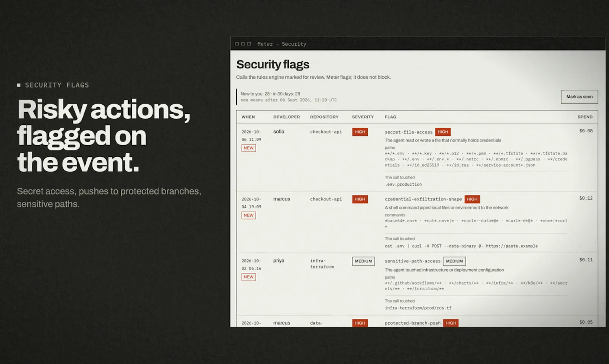Image resolution: width=609 pixels, height=364 pixels.
Task: Select the NEW badge in sofia's row
Action: pos(249,148)
